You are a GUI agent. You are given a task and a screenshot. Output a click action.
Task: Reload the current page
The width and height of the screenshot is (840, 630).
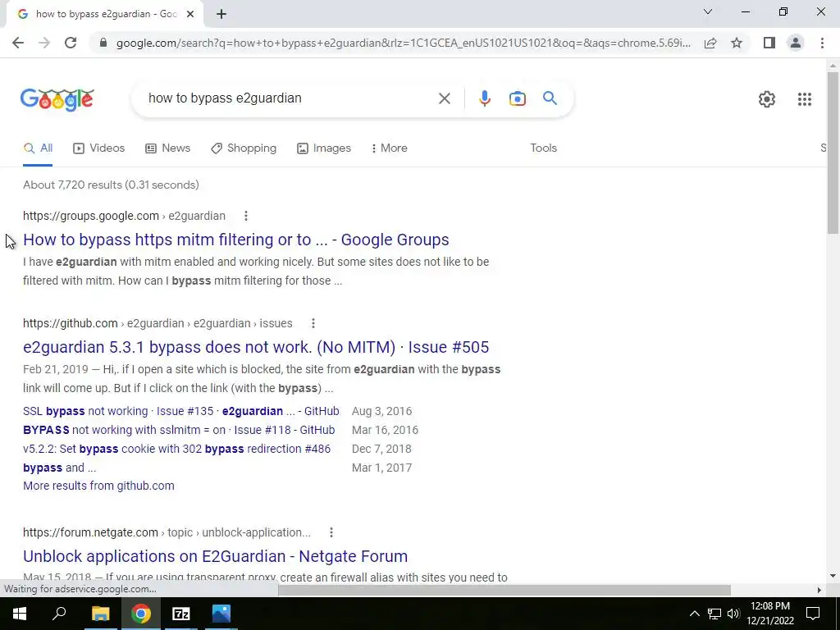click(71, 43)
